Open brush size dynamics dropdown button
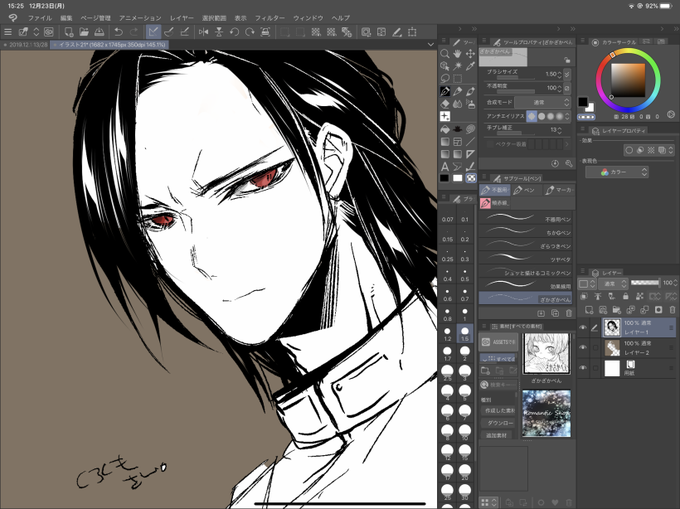The image size is (680, 509). (567, 74)
